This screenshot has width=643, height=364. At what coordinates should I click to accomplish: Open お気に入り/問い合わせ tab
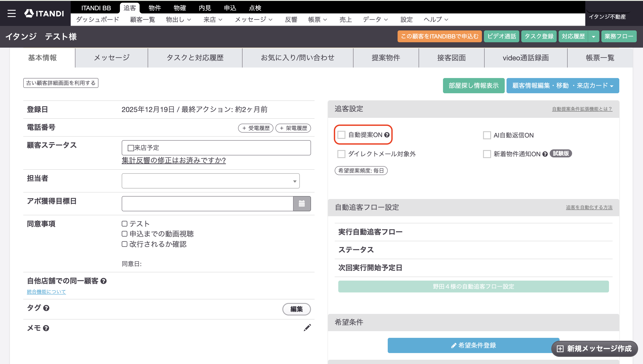(x=298, y=58)
